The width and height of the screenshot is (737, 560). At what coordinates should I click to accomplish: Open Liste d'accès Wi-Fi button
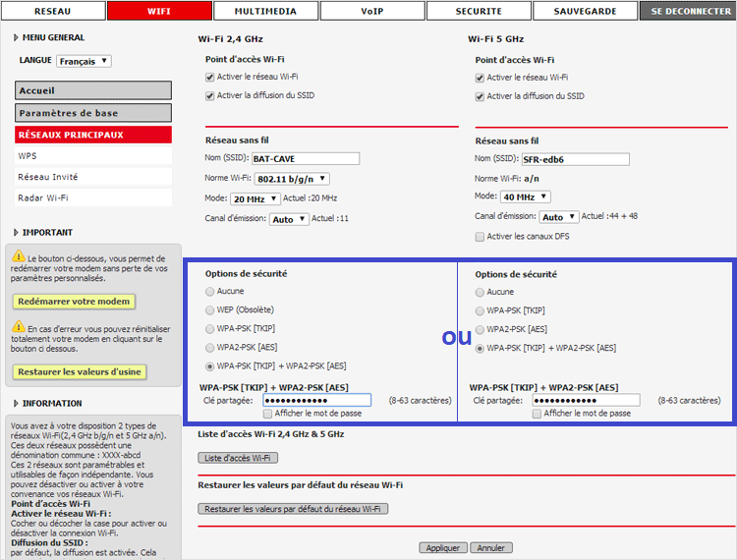(238, 458)
